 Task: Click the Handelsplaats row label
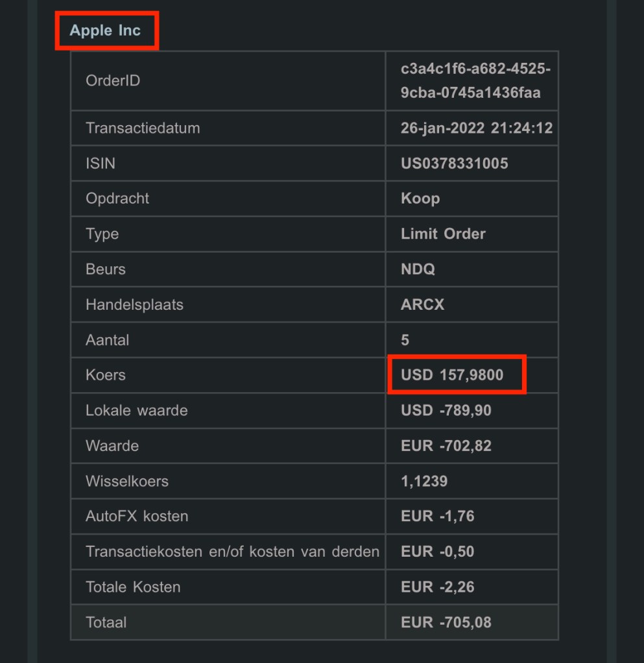point(134,305)
